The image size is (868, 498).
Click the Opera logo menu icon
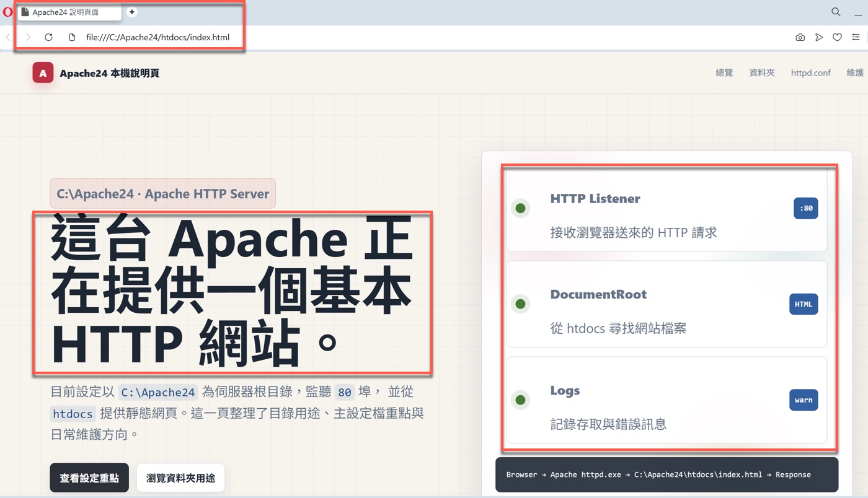[x=6, y=12]
